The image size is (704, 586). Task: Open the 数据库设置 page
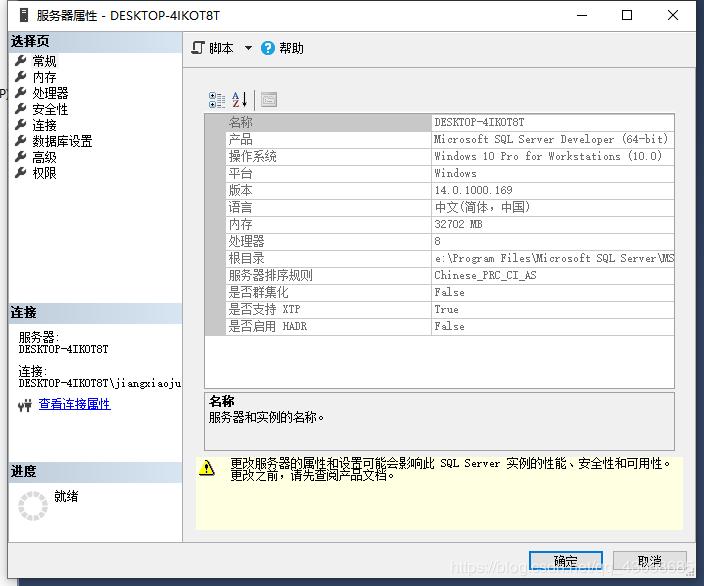(62, 141)
